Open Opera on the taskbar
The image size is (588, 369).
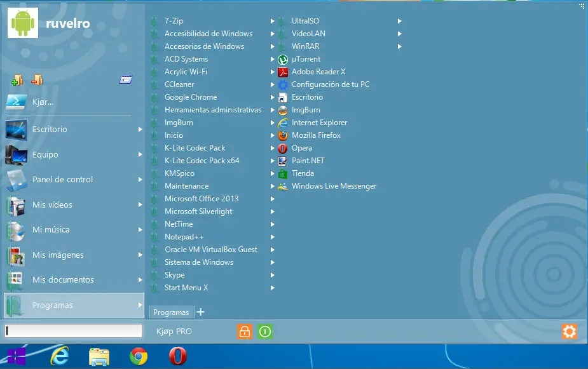pos(178,356)
